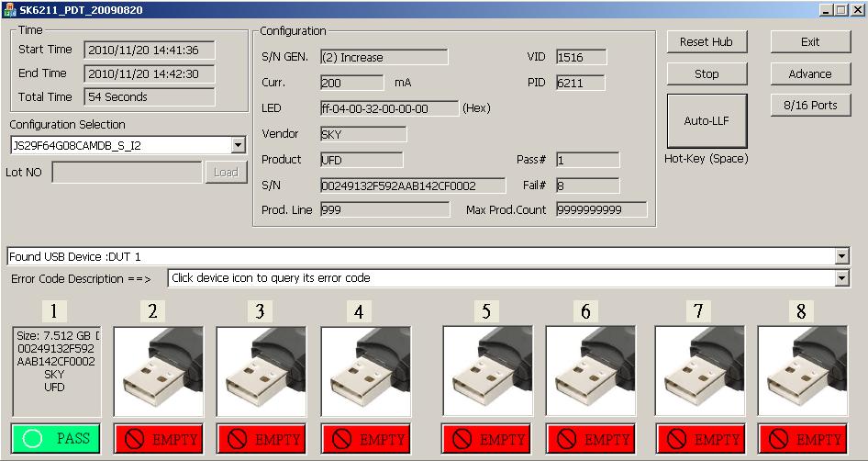Click the USB drive icon for port 8
868x461 pixels.
pos(803,371)
